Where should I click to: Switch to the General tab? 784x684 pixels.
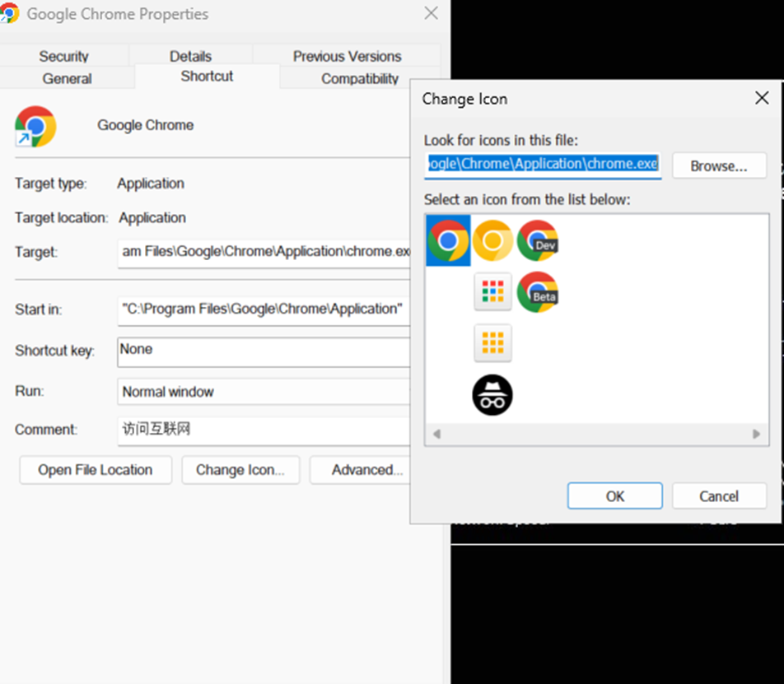point(67,78)
